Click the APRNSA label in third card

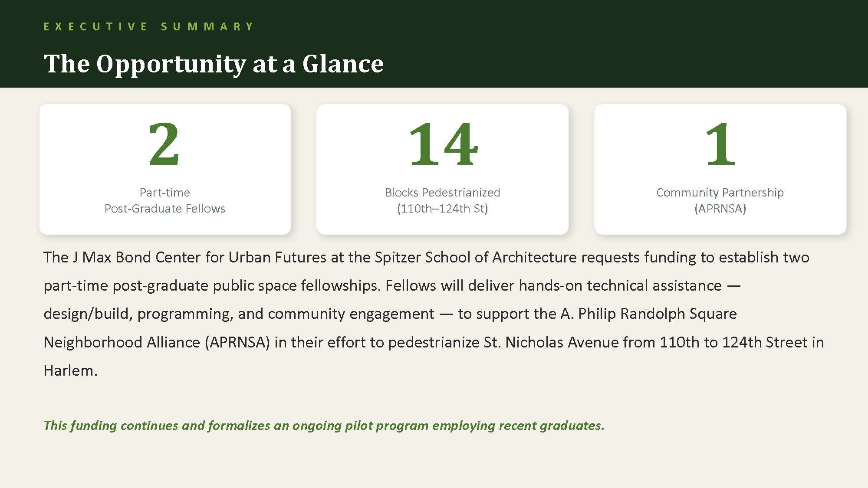[x=720, y=209]
